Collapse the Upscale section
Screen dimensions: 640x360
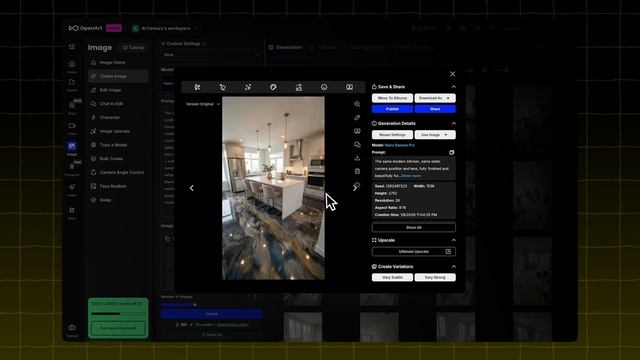pos(453,240)
